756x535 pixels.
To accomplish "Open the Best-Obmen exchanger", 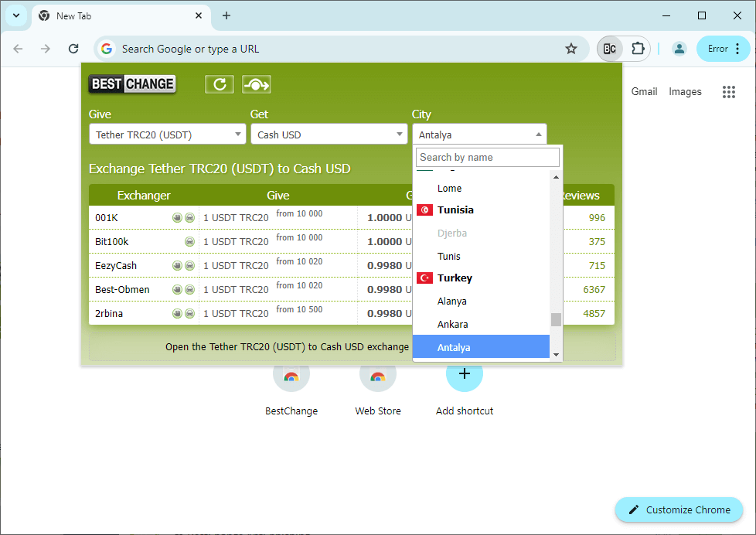I will [122, 289].
